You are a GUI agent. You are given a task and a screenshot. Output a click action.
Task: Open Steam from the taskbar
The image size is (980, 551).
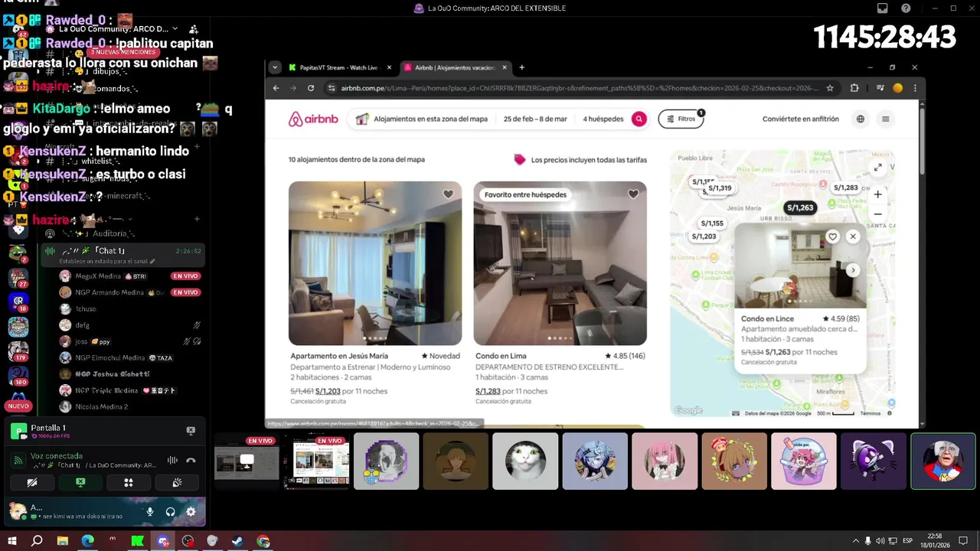tap(238, 541)
